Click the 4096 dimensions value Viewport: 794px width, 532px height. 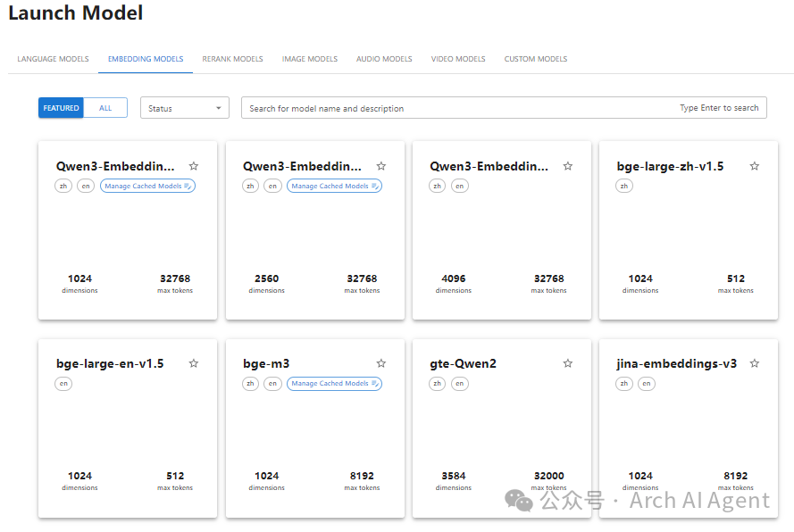click(x=453, y=278)
